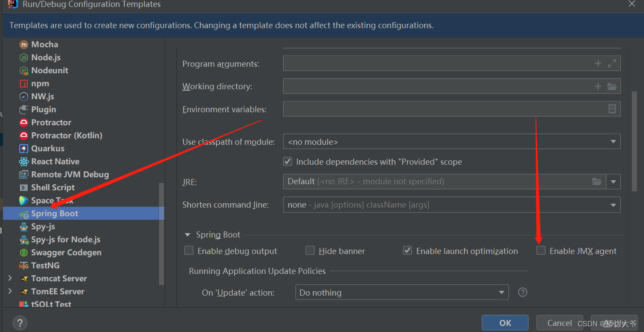Click the template list vertical scrollbar
644x332 pixels.
(x=162, y=233)
